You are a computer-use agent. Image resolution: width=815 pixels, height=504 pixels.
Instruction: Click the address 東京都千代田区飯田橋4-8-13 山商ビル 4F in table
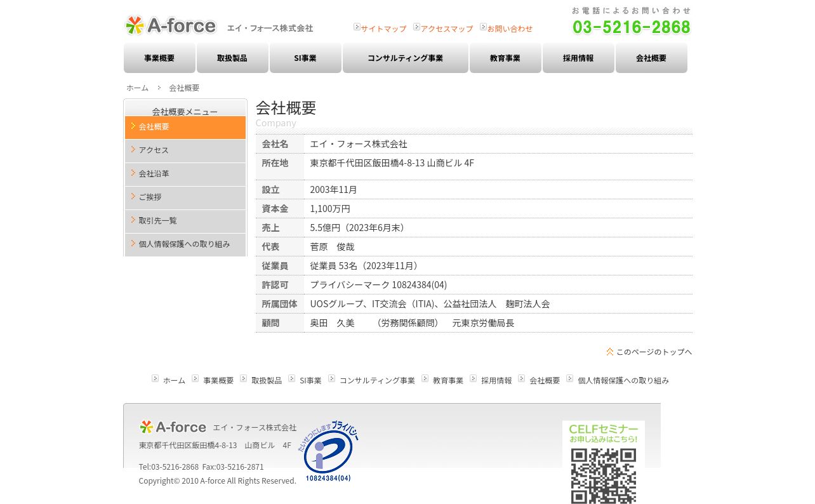(392, 163)
